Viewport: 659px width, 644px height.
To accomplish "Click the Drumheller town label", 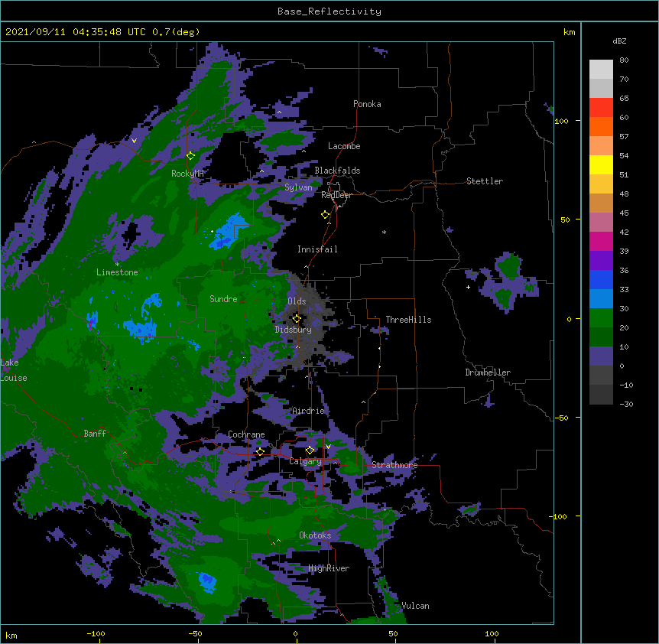I will pyautogui.click(x=488, y=372).
